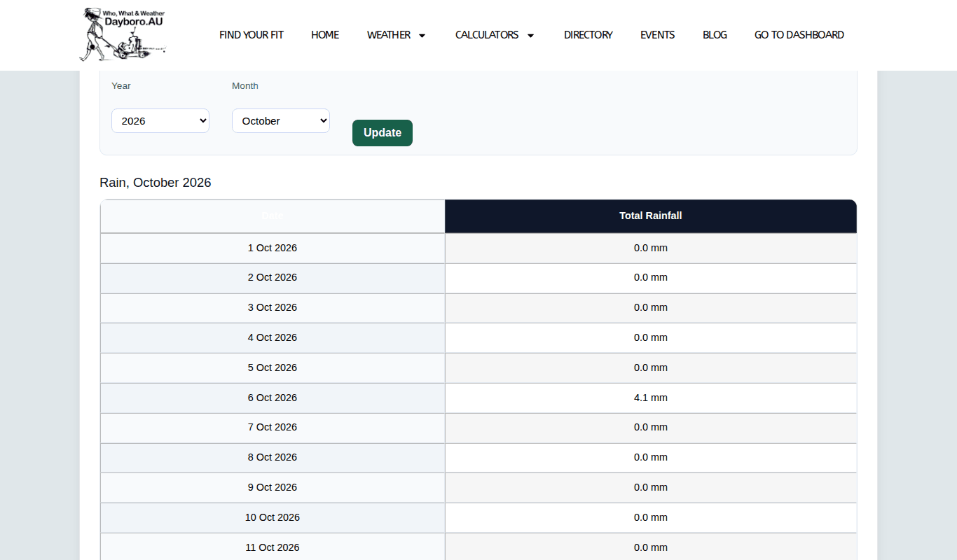Expand the Weather menu arrow
The height and width of the screenshot is (560, 957).
[422, 36]
